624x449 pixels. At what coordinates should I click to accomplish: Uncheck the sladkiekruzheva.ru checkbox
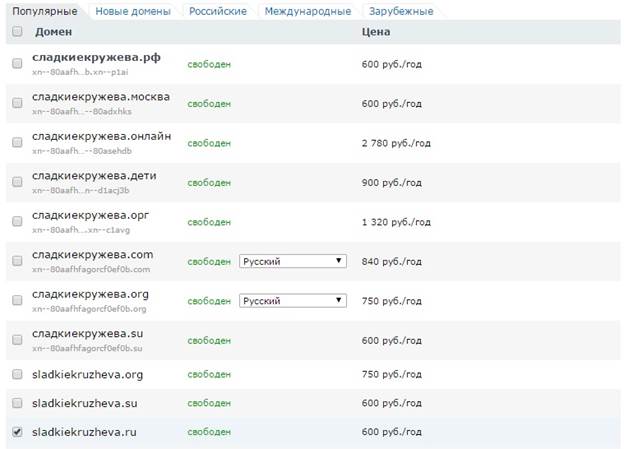[x=17, y=432]
